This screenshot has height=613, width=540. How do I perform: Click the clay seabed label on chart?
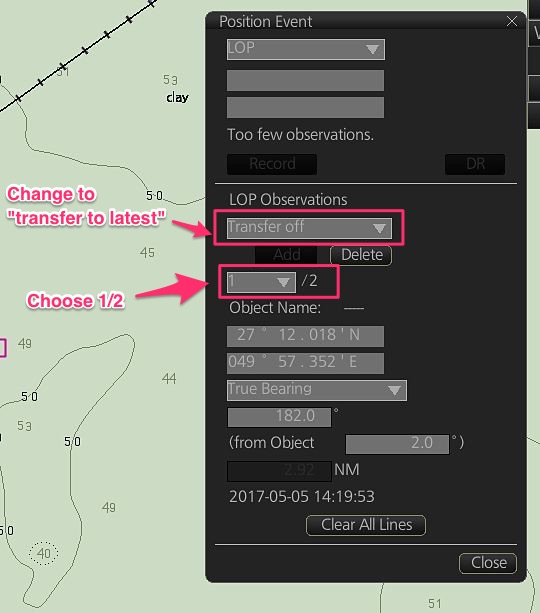pyautogui.click(x=178, y=97)
